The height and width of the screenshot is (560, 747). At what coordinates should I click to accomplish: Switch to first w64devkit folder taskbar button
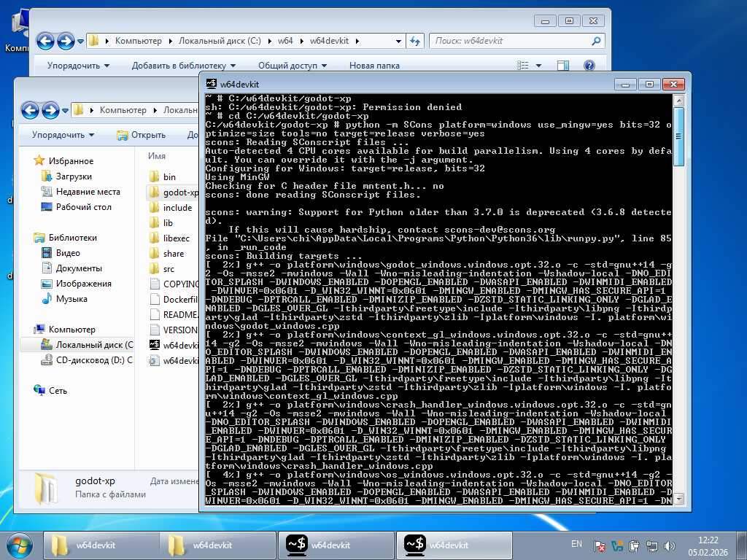point(101,545)
